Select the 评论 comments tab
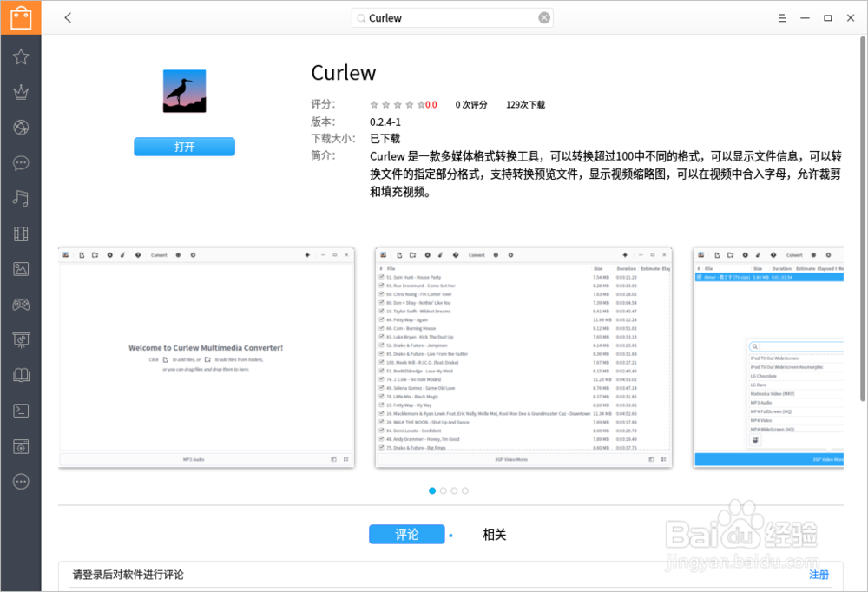 (407, 534)
